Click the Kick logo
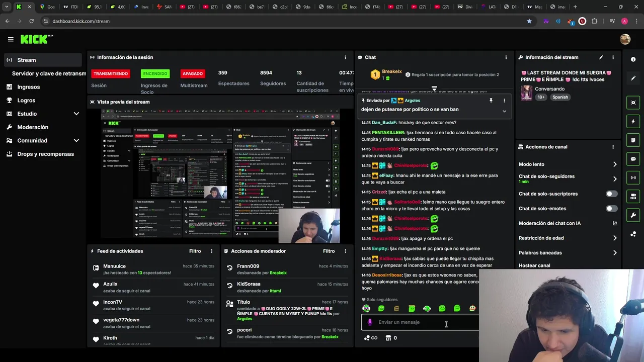This screenshot has width=644, height=362. 37,39
